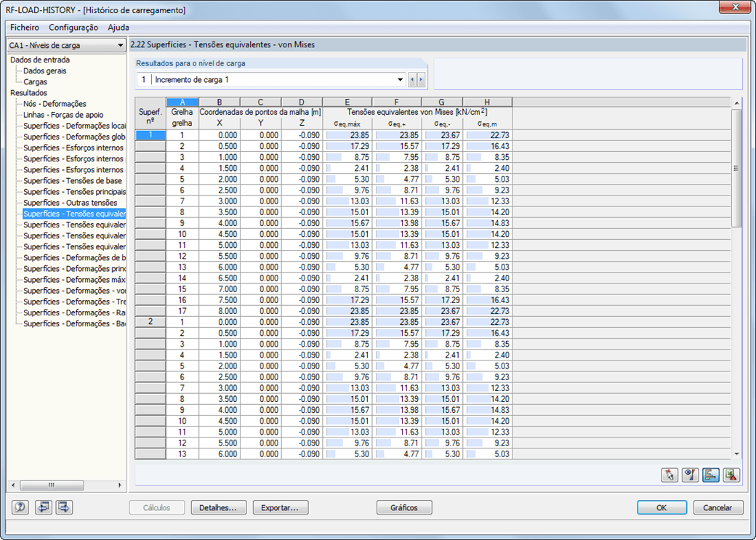
Task: Close the RF-LOAD-HISTORY window
Action: click(x=735, y=7)
